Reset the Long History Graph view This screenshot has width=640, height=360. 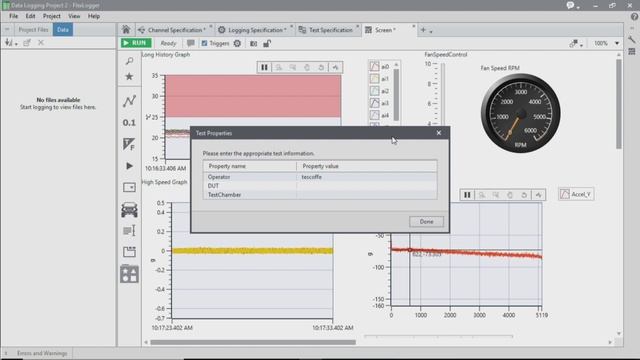pos(321,67)
